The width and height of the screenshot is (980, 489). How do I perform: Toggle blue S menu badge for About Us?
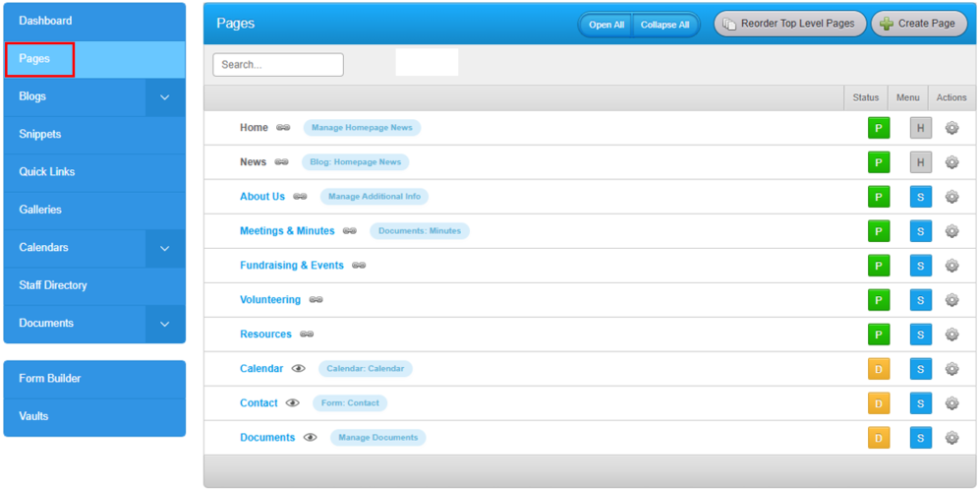pyautogui.click(x=921, y=197)
